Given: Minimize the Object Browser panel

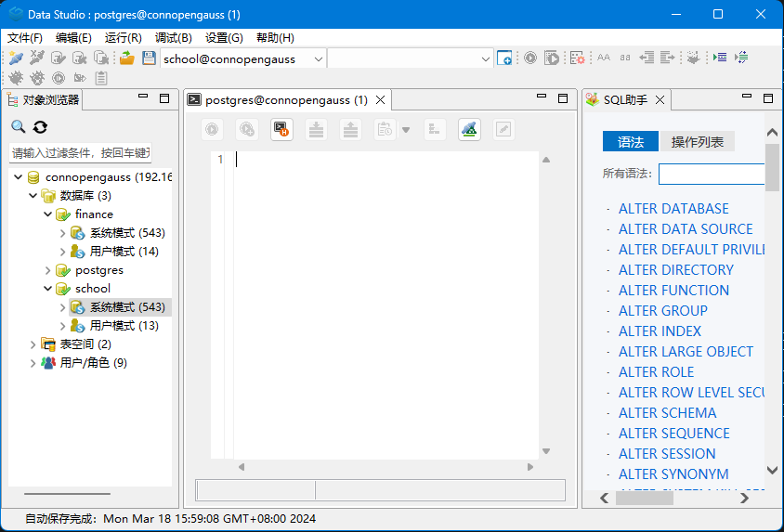Looking at the screenshot, I should click(x=143, y=96).
